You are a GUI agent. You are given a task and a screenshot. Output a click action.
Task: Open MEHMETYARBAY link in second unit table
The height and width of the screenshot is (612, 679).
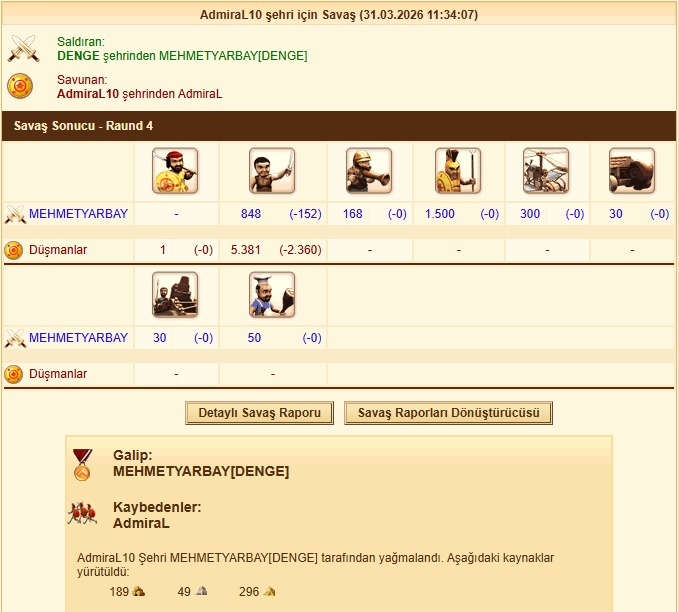click(x=78, y=338)
